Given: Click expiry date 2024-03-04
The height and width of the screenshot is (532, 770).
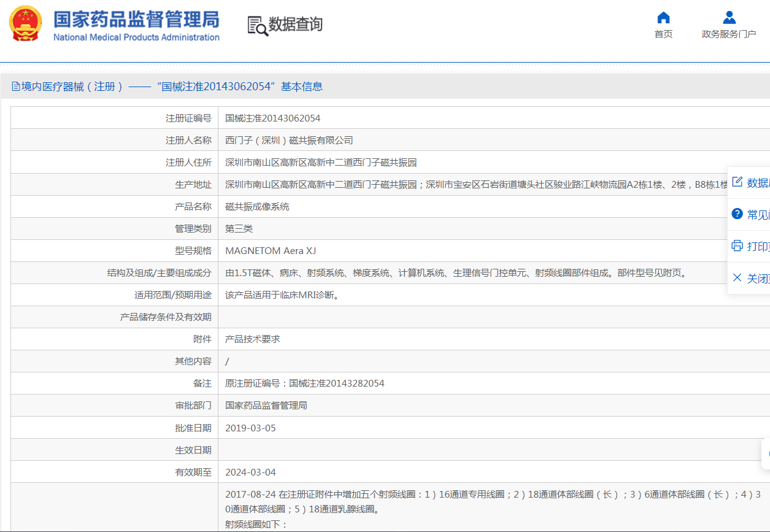Looking at the screenshot, I should (250, 472).
